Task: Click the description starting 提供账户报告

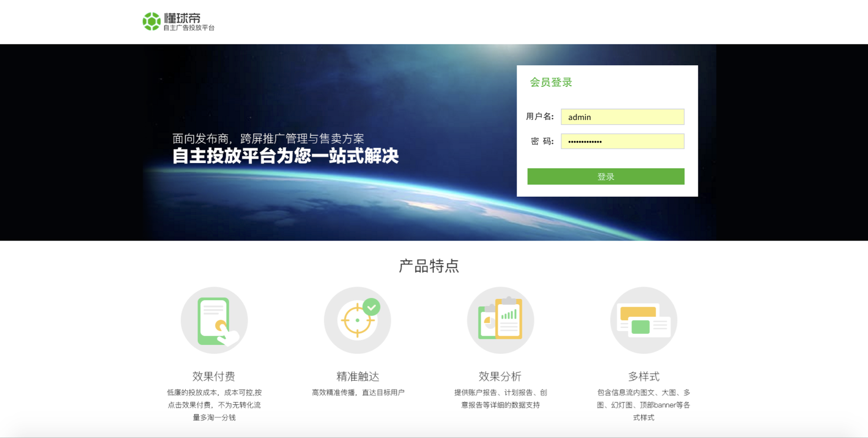Action: pos(500,399)
